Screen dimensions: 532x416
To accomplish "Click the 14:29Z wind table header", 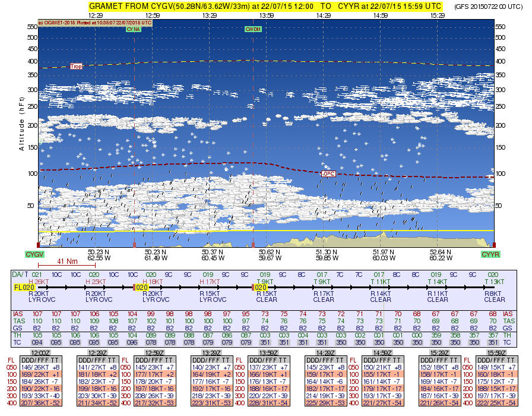I will (323, 352).
